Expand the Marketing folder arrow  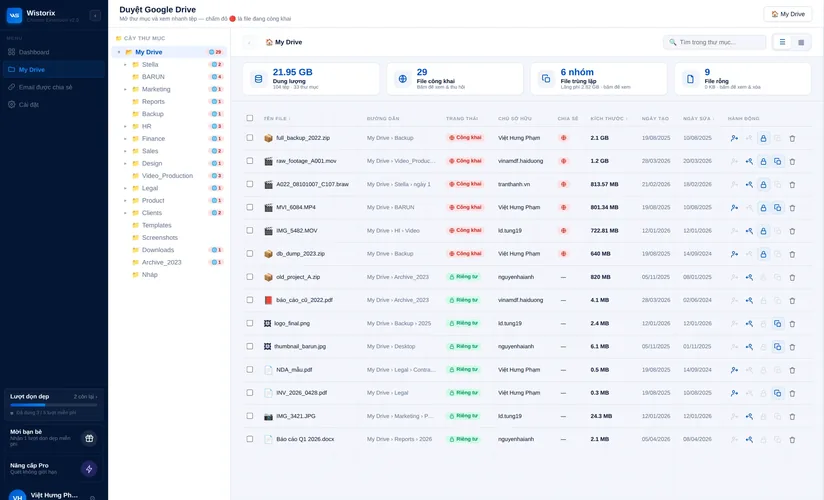pos(125,89)
